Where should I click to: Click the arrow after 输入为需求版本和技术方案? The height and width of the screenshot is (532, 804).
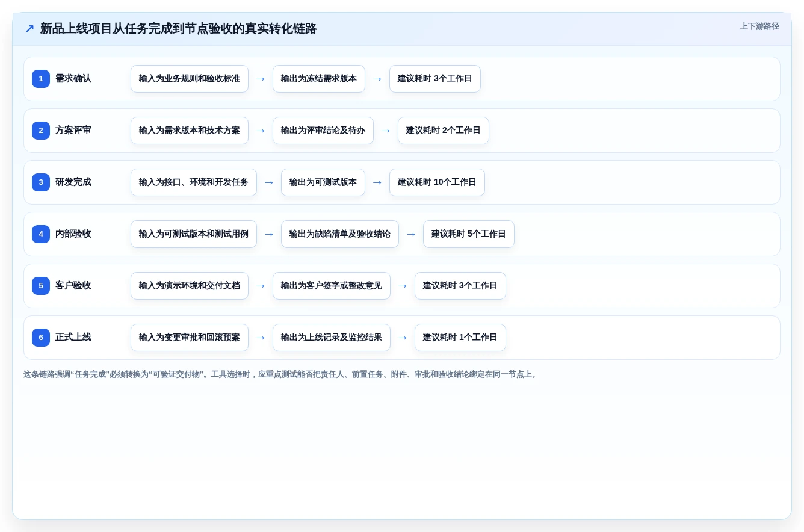261,131
